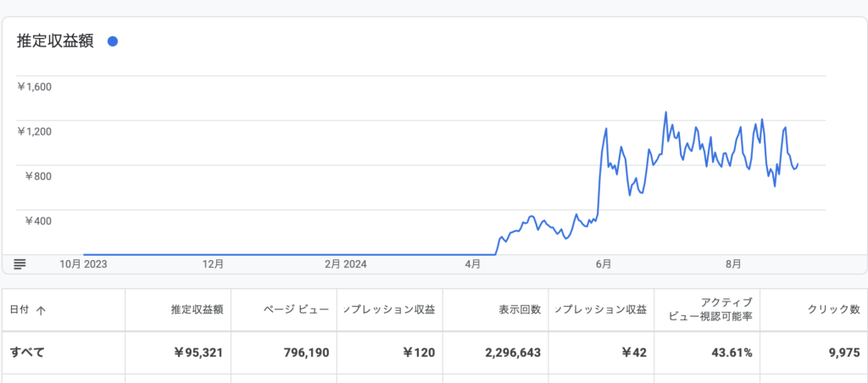This screenshot has height=383, width=868.
Task: Sort by the 表示回数 column header
Action: click(x=520, y=310)
